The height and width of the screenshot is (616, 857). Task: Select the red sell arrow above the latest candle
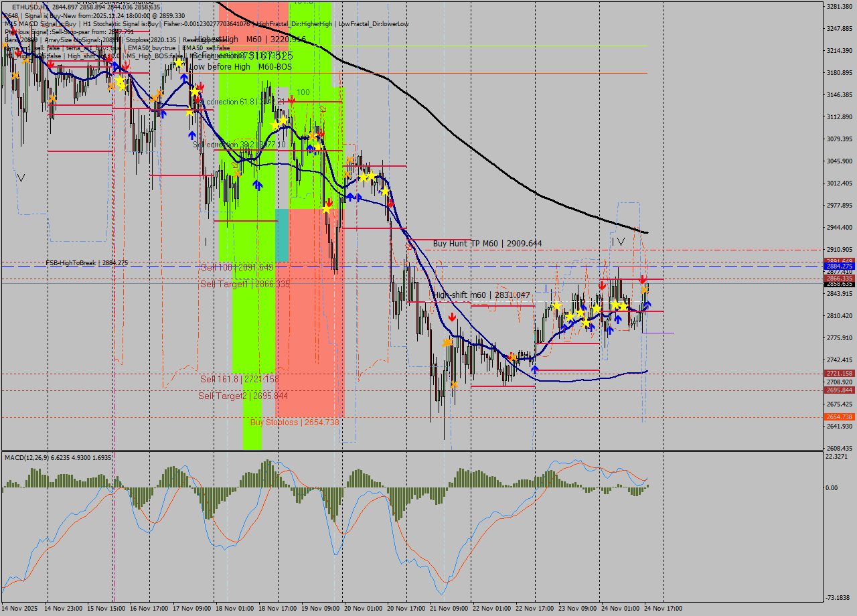tap(643, 279)
